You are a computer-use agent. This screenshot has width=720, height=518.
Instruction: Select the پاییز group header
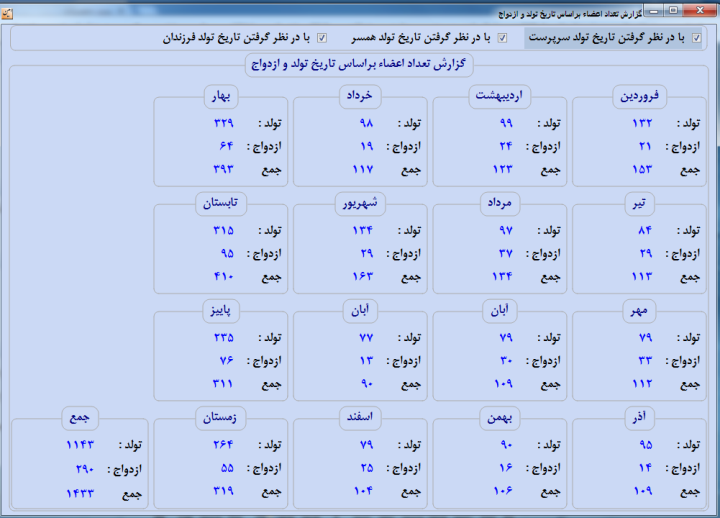point(221,311)
